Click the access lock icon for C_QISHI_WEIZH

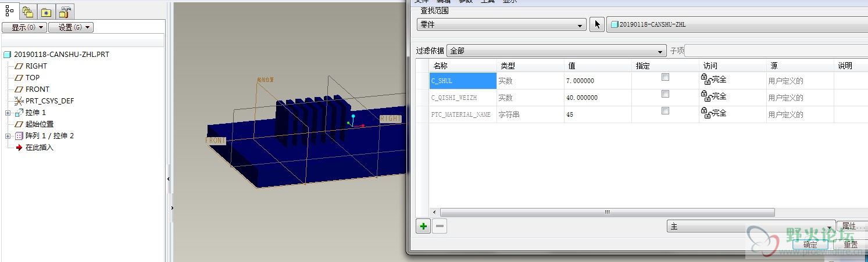(705, 96)
